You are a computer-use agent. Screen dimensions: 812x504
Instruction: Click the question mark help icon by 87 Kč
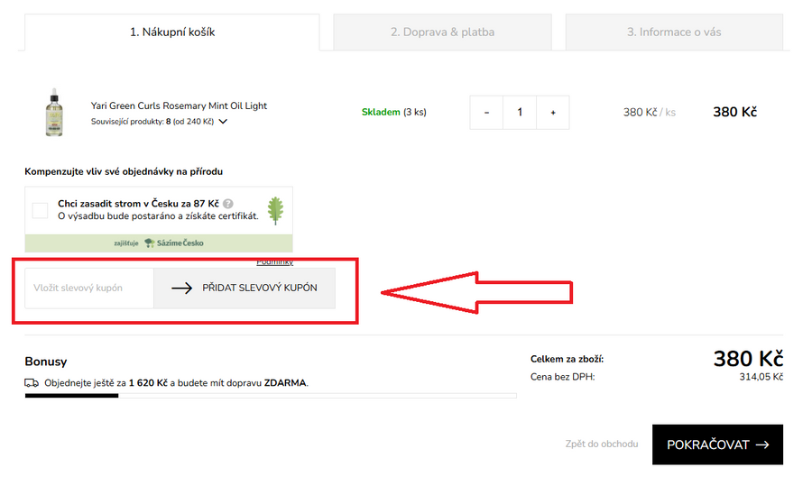pos(228,204)
